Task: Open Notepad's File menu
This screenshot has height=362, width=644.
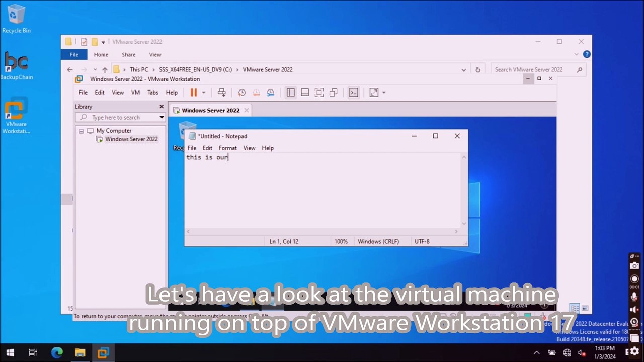Action: 192,148
